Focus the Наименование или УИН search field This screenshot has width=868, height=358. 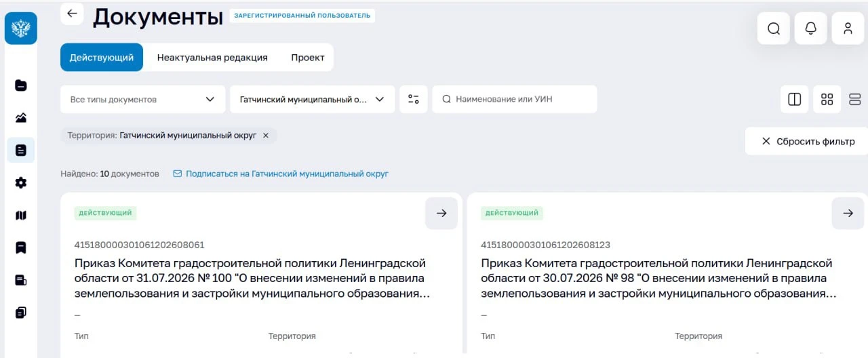click(515, 99)
